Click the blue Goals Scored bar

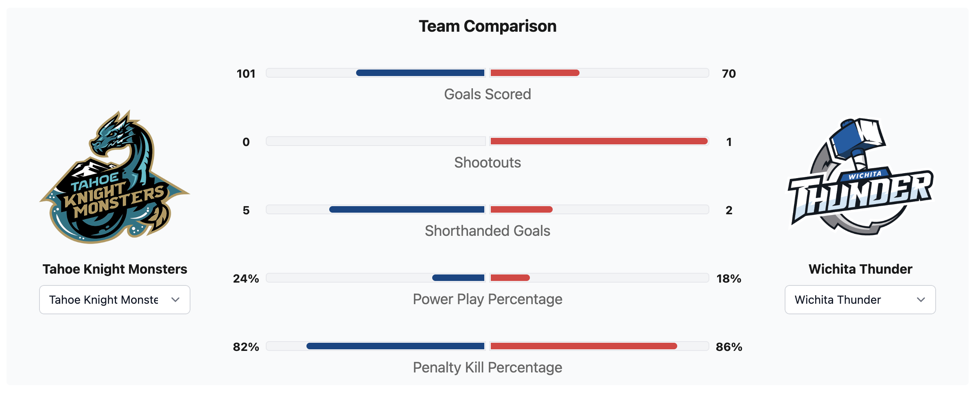[420, 73]
